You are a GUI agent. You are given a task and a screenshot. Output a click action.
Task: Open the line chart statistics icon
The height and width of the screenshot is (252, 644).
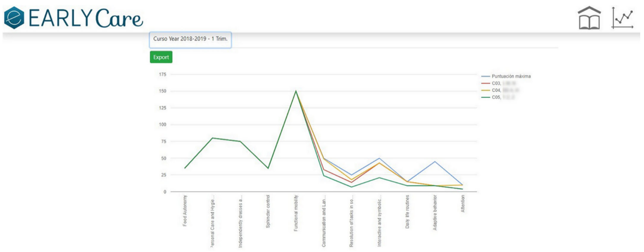coord(622,18)
